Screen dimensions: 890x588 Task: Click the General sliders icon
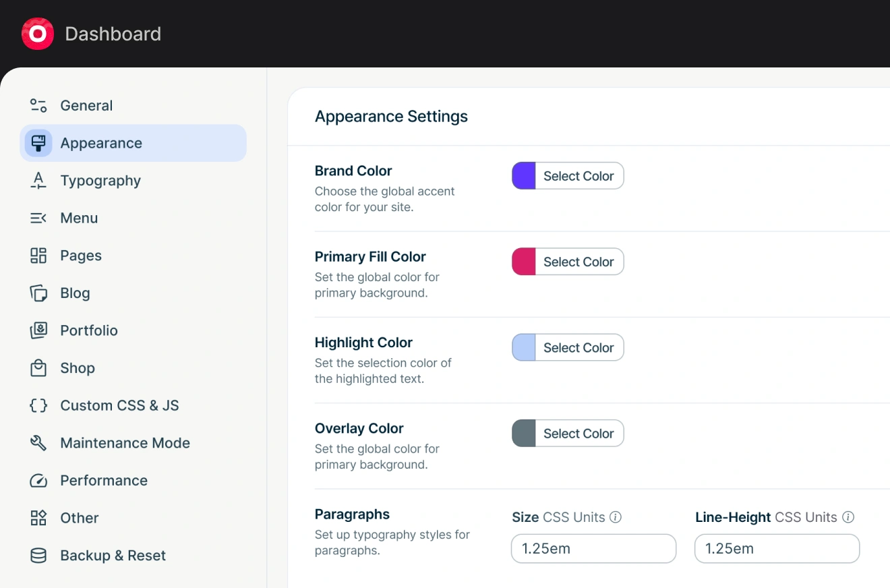[x=38, y=106]
